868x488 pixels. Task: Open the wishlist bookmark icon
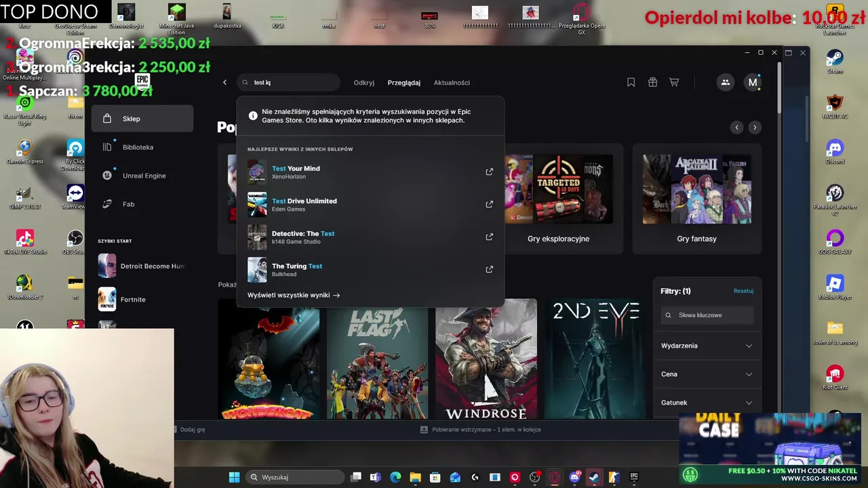pos(631,82)
